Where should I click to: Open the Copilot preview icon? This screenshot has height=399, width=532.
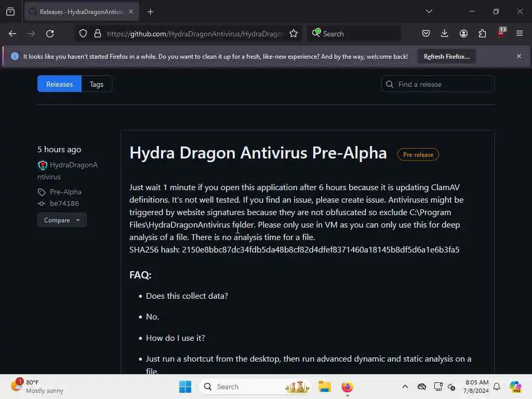click(515, 387)
